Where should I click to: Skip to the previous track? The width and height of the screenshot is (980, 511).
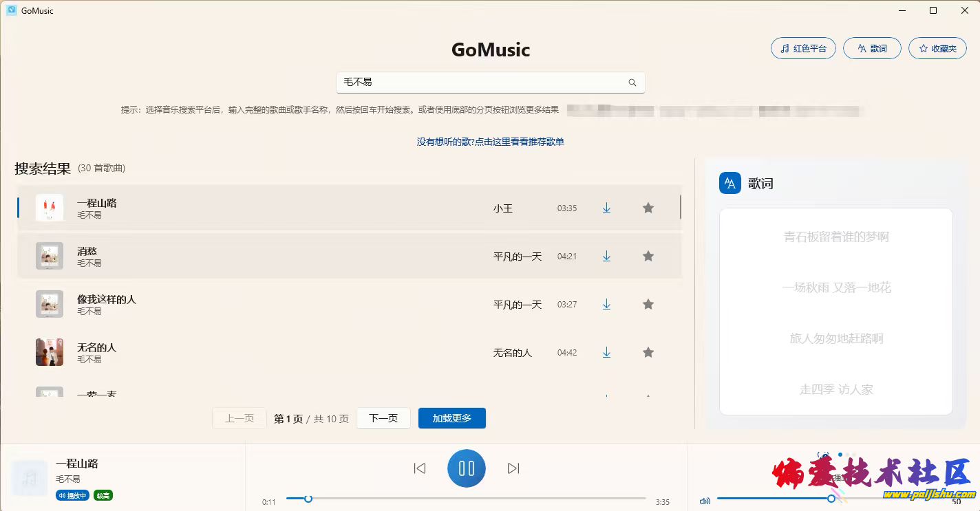click(419, 468)
